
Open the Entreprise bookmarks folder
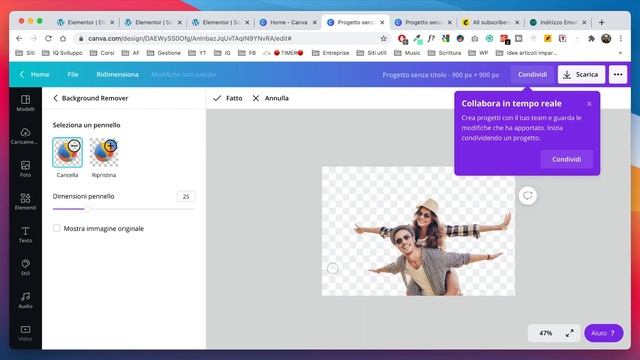[x=331, y=53]
